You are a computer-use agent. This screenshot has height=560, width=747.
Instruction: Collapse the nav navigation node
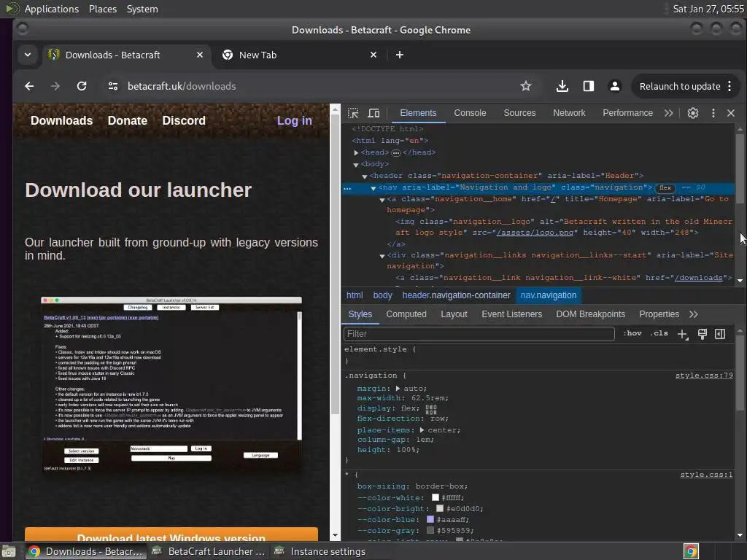[x=373, y=188]
